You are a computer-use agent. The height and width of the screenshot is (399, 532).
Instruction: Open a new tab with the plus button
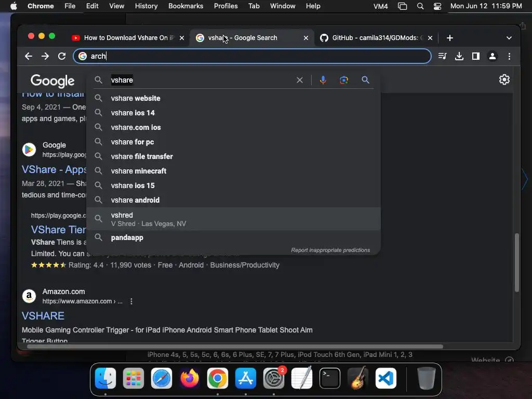point(450,38)
